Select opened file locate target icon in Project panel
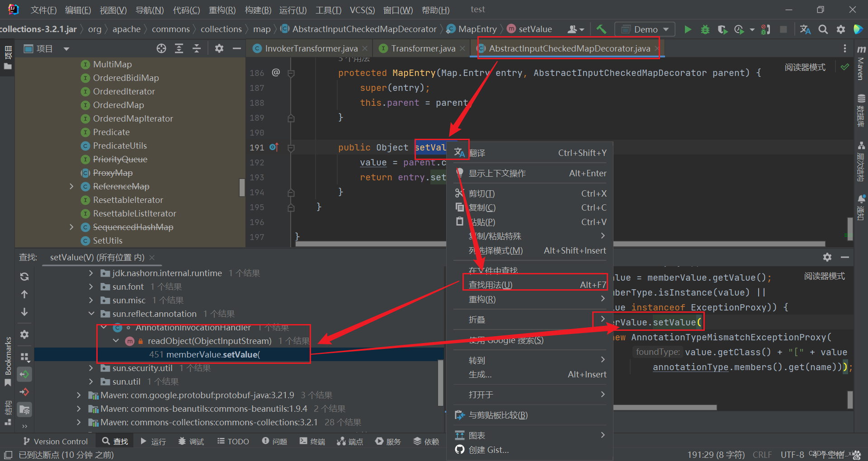Image resolution: width=868 pixels, height=461 pixels. coord(161,48)
